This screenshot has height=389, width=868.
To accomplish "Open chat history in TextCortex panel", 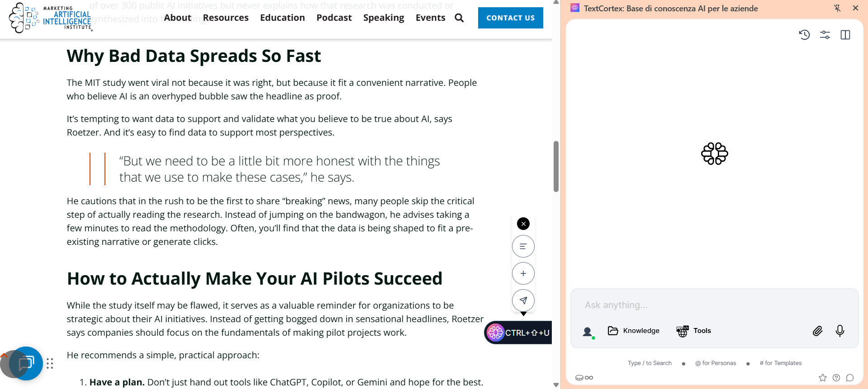I will [804, 35].
